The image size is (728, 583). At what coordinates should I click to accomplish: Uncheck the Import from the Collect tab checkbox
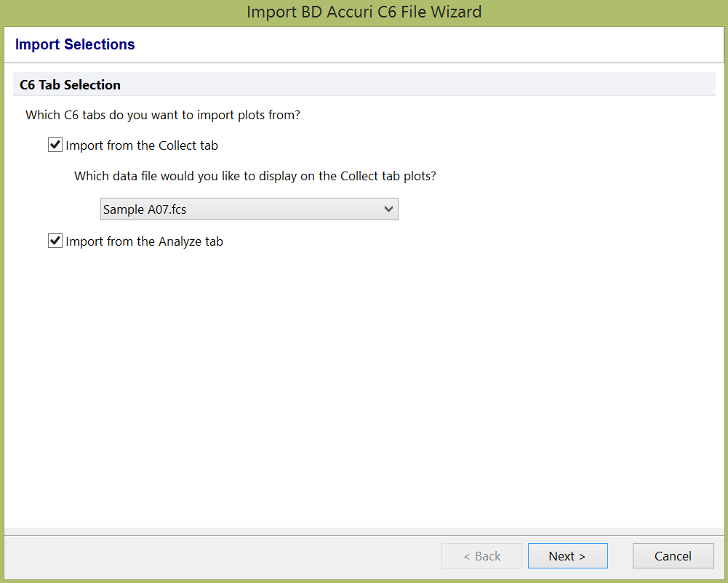[x=55, y=145]
